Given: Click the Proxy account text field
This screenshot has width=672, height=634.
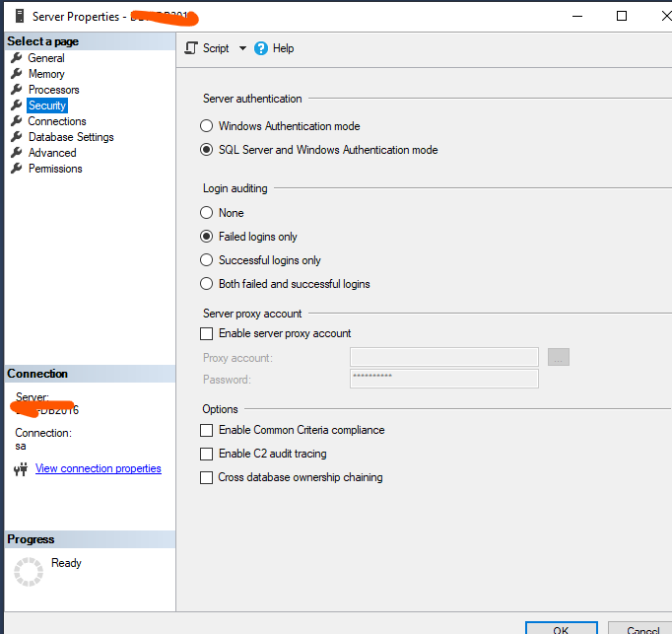Looking at the screenshot, I should (444, 357).
